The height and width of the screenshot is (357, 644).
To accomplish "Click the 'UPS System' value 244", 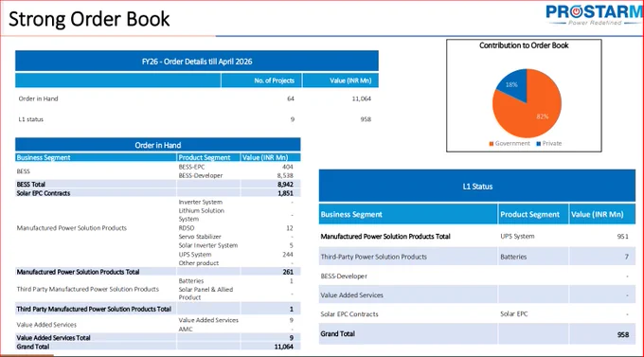I will pyautogui.click(x=288, y=255).
